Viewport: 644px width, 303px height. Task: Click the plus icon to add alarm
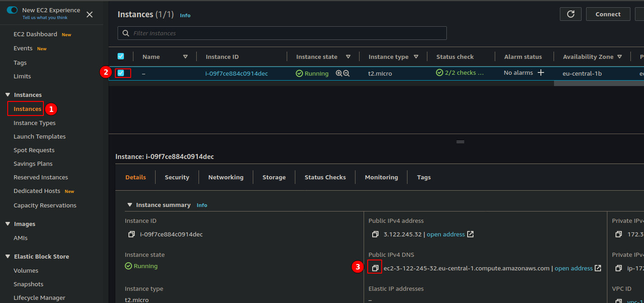click(540, 72)
